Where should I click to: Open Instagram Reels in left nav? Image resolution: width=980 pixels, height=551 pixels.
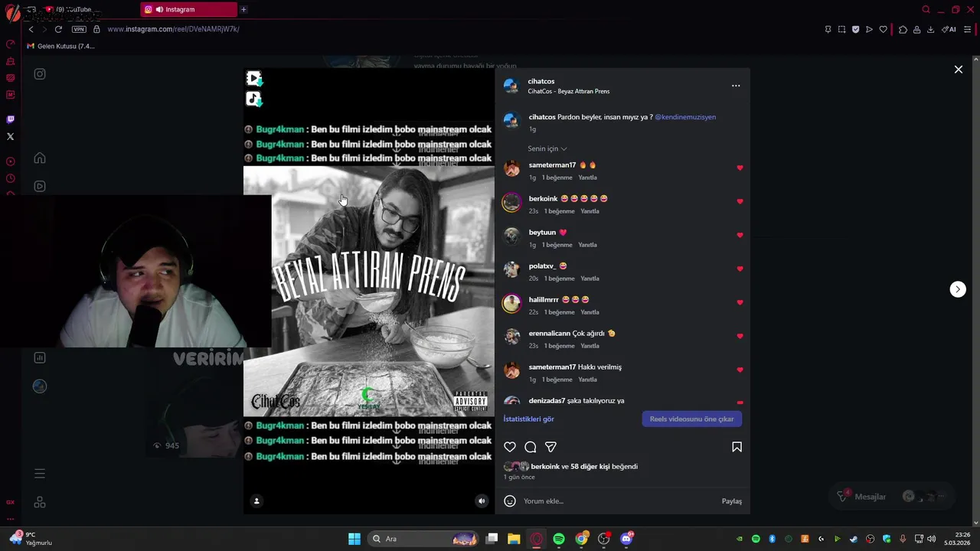point(40,186)
